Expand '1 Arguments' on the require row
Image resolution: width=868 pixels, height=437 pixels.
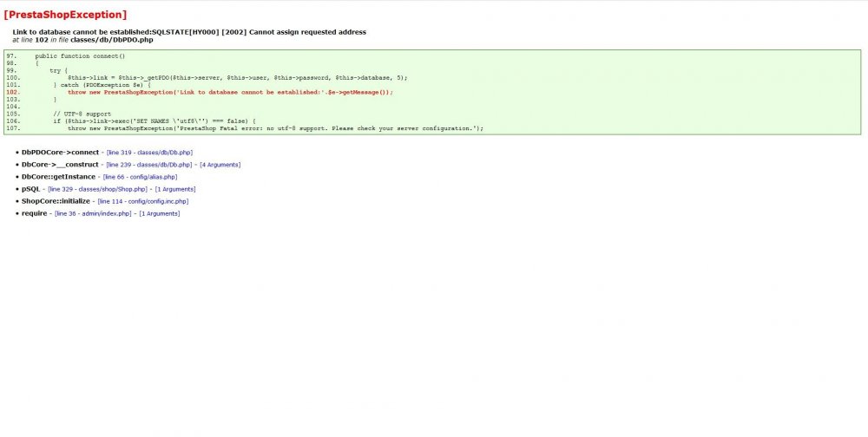[160, 213]
